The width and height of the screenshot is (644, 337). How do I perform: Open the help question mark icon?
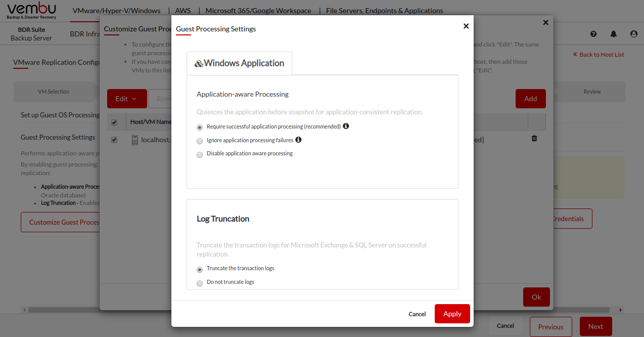[x=593, y=34]
